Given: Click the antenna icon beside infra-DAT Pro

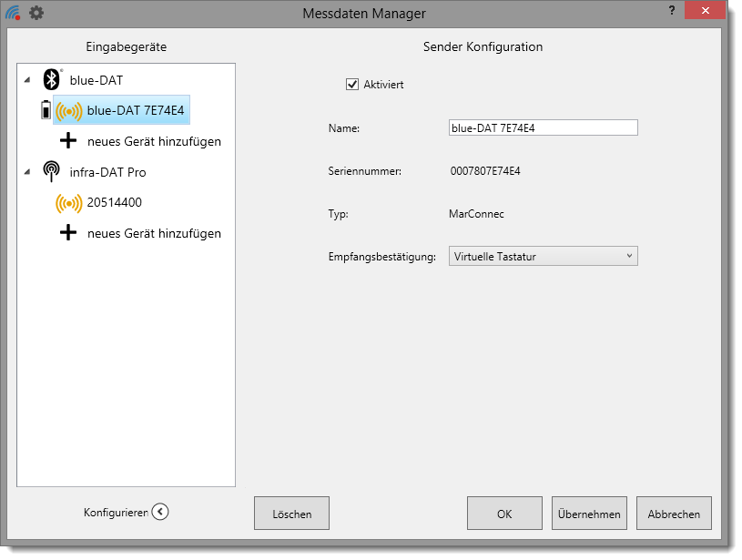Looking at the screenshot, I should click(51, 172).
